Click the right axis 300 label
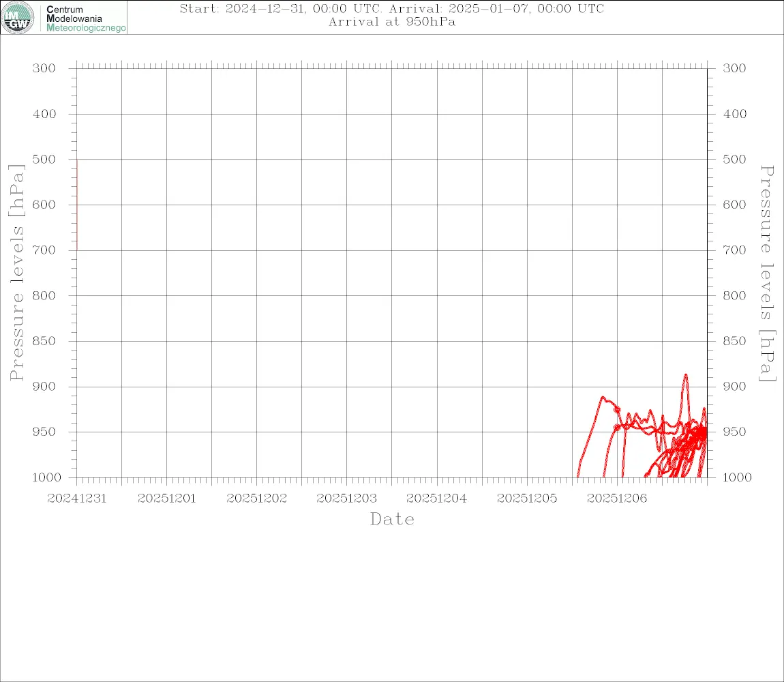This screenshot has width=784, height=682. [734, 68]
